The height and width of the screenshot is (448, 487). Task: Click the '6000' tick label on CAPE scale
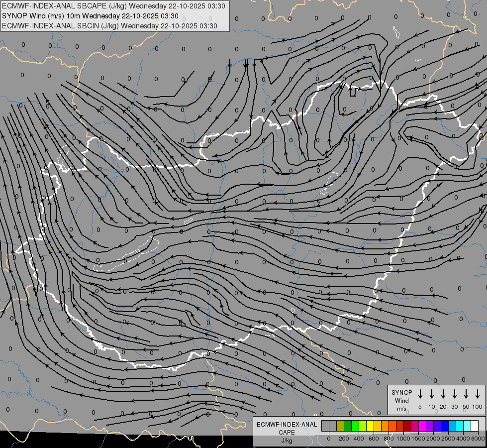click(478, 439)
